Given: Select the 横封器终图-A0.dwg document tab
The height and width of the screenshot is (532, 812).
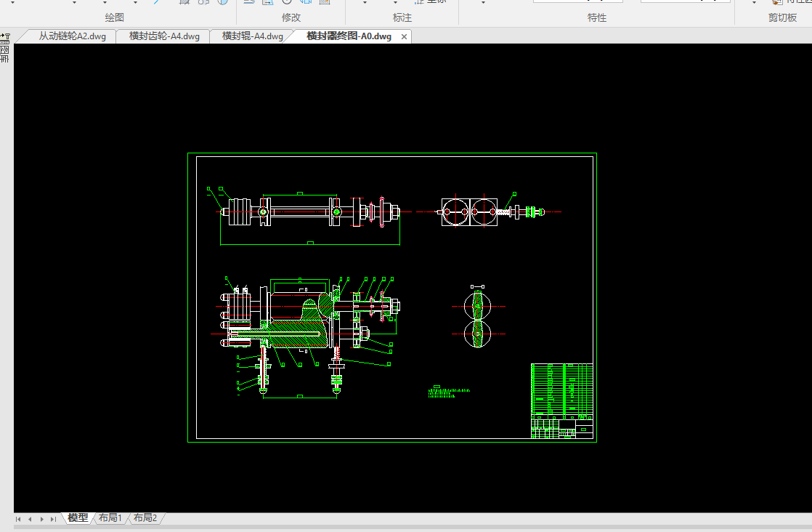Looking at the screenshot, I should [x=349, y=36].
